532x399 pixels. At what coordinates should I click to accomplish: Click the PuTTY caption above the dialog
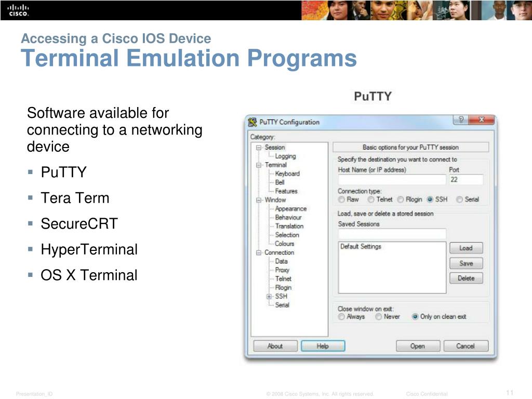point(373,96)
